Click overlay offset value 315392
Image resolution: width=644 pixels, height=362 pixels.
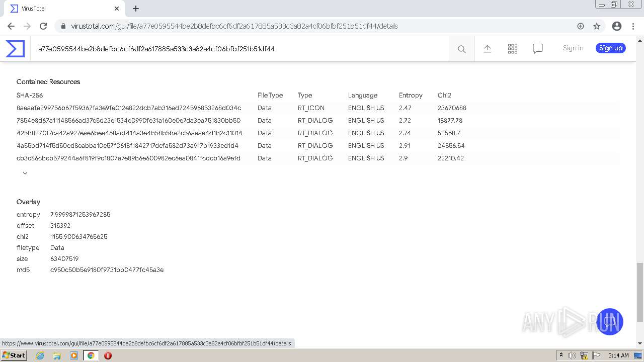60,225
